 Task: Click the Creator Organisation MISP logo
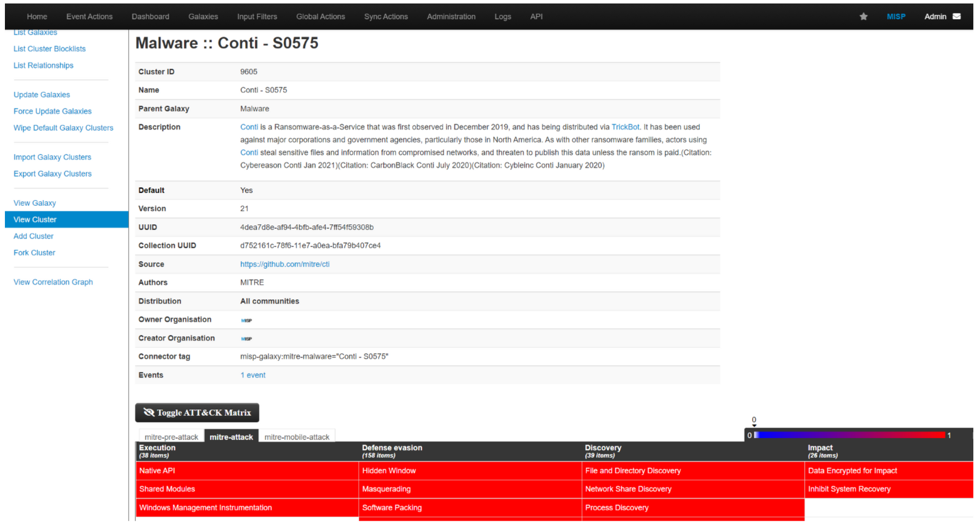[246, 338]
